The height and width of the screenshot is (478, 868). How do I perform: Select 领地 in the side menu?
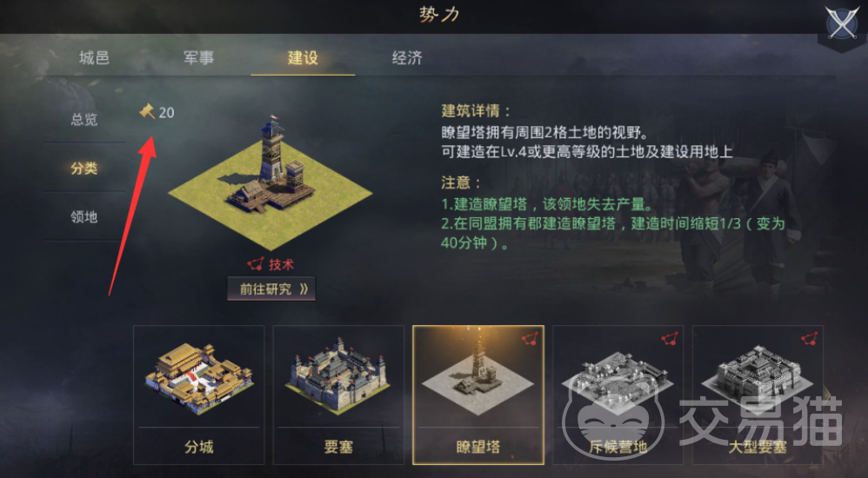point(84,217)
